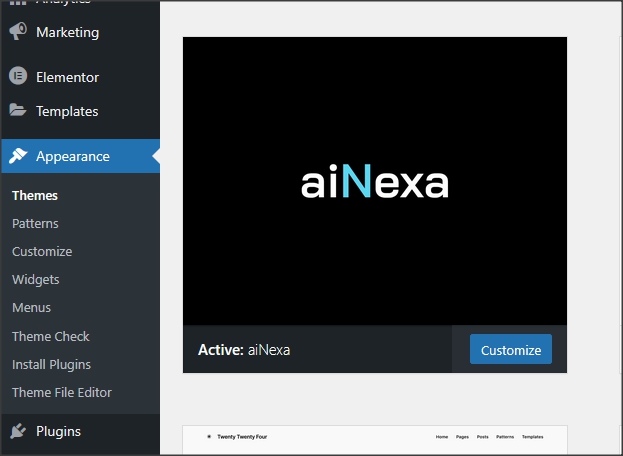The image size is (623, 456).
Task: Open Customize in the sidebar
Action: click(42, 251)
